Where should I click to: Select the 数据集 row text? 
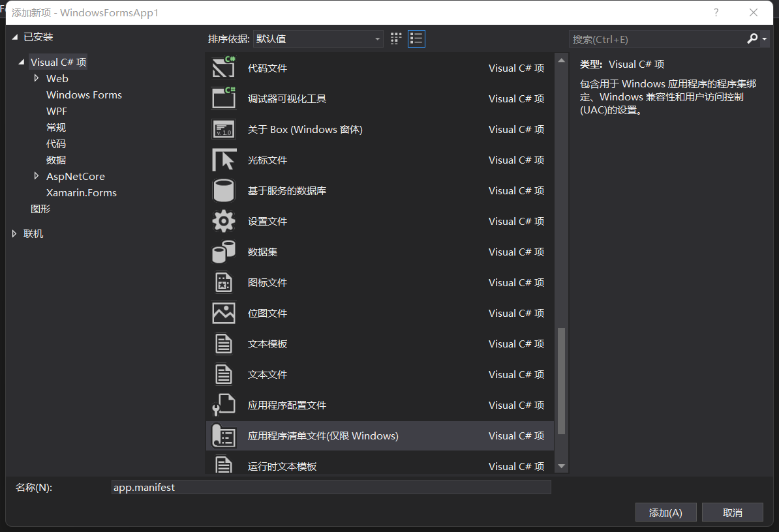tap(262, 252)
